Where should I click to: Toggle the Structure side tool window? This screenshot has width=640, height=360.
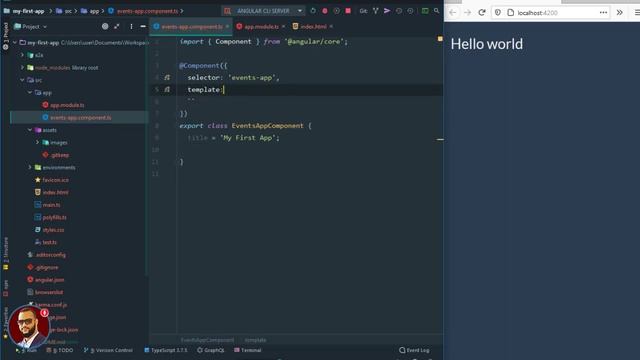pos(6,253)
